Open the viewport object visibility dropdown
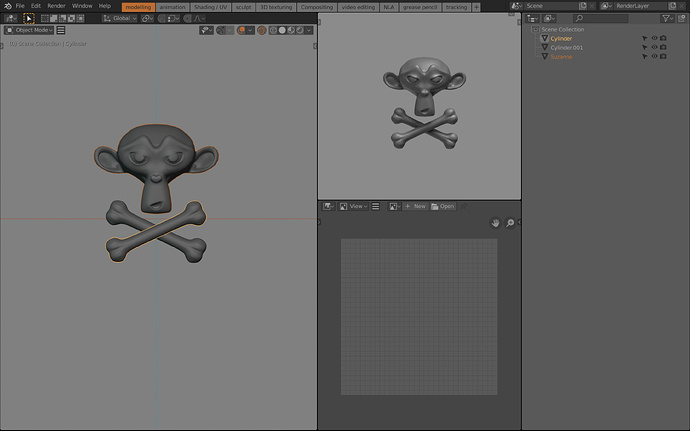The image size is (690, 431). 206,30
